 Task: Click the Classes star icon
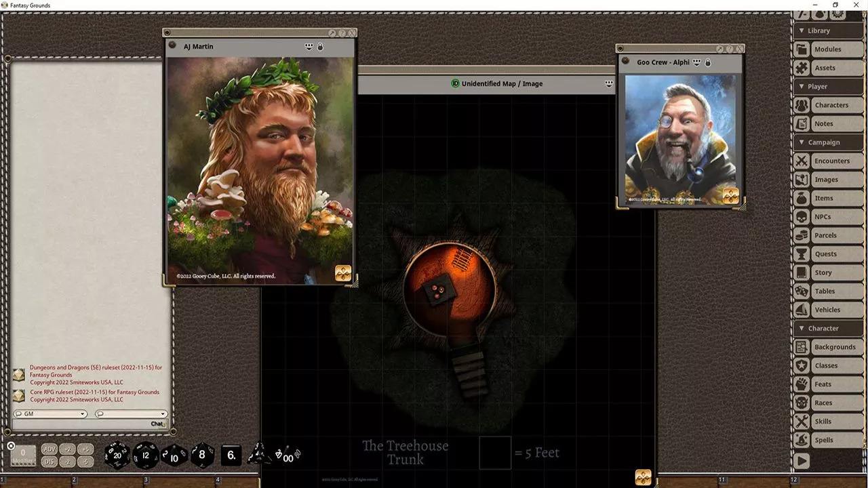tap(802, 365)
